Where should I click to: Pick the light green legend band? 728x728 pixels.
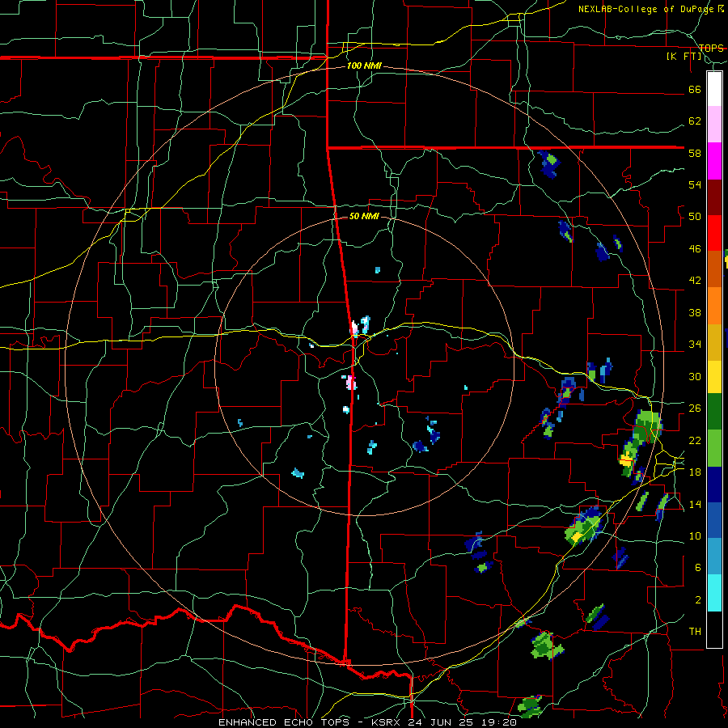point(714,448)
